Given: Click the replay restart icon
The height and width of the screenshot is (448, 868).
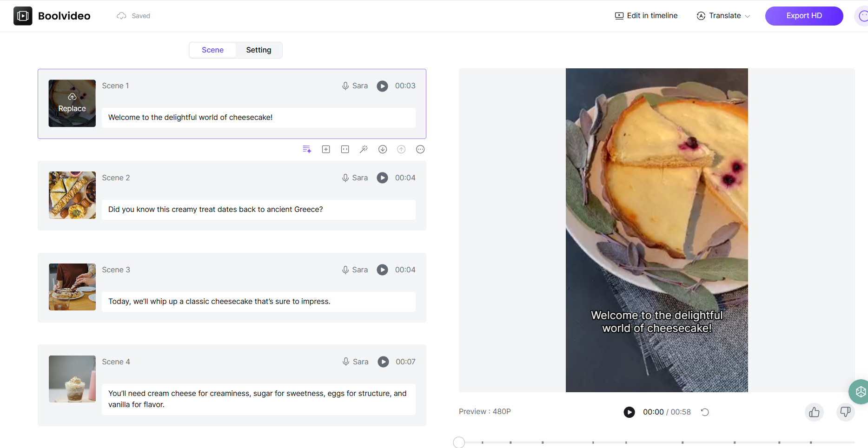Looking at the screenshot, I should 705,412.
